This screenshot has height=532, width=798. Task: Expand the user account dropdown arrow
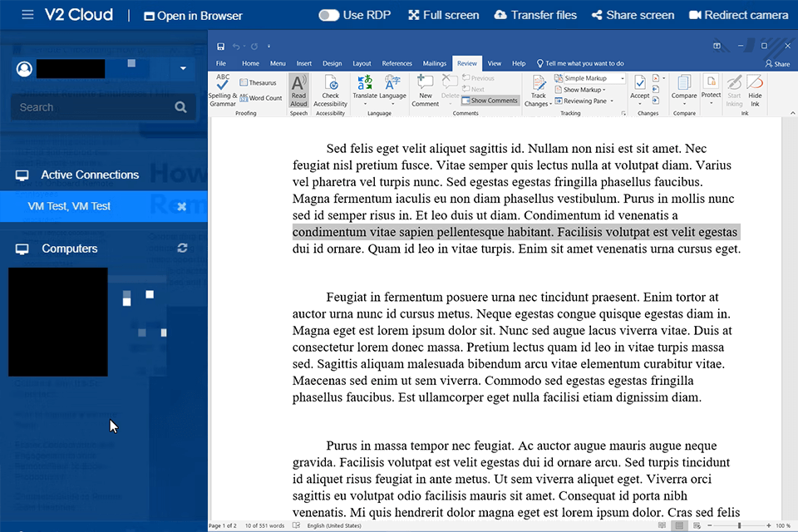(x=183, y=68)
